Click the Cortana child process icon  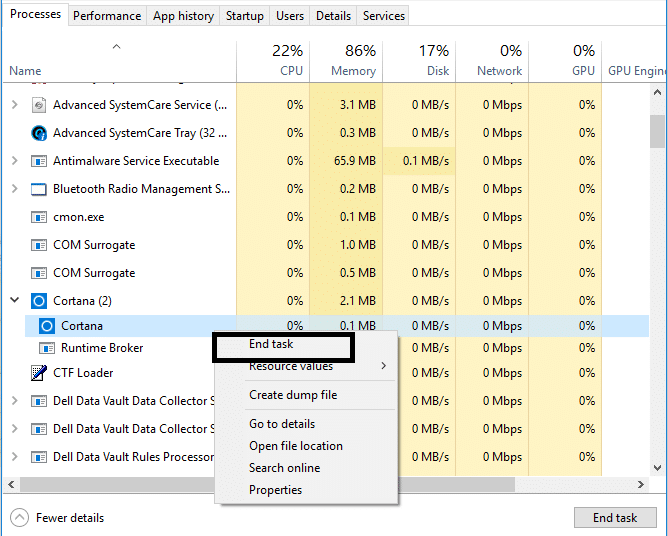47,326
